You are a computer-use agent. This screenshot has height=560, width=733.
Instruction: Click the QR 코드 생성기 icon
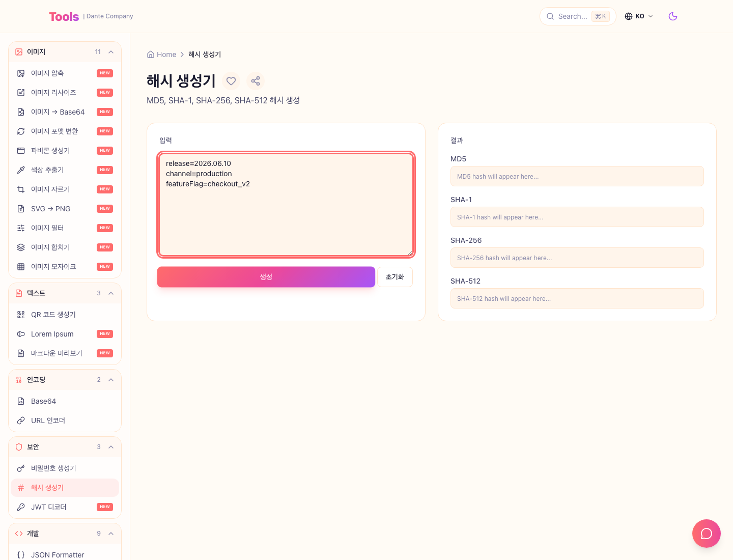[21, 315]
